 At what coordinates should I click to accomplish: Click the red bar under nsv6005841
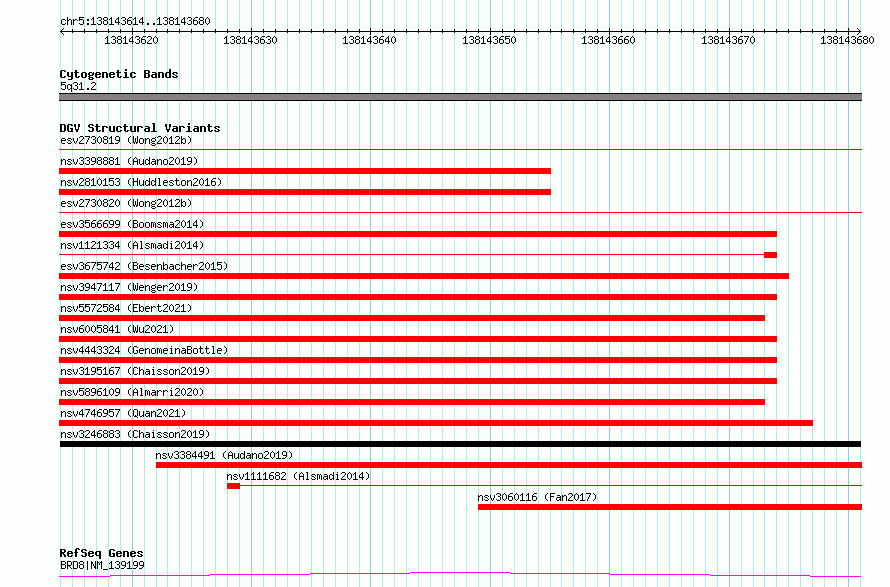pyautogui.click(x=418, y=339)
